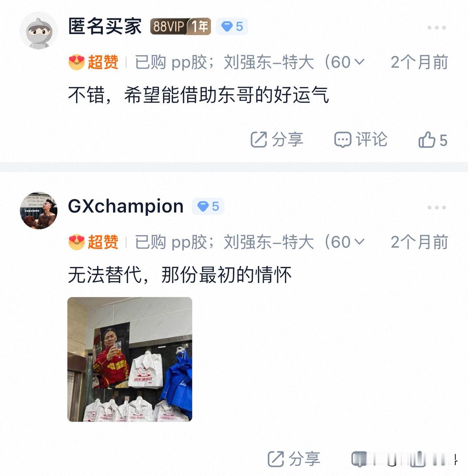Like the first review with the thumbs-up icon
Viewport: 468px width, 476px height.
pyautogui.click(x=427, y=140)
